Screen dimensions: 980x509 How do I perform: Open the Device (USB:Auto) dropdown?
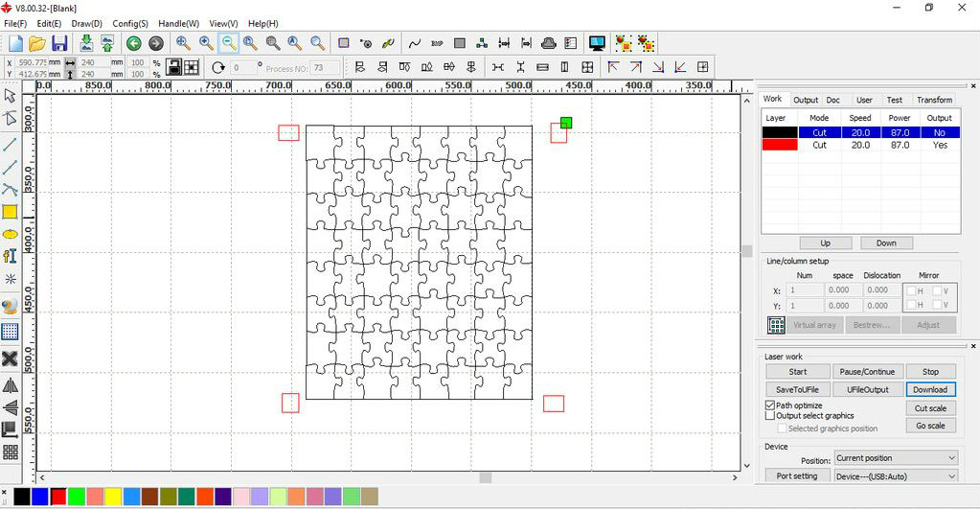(x=897, y=476)
